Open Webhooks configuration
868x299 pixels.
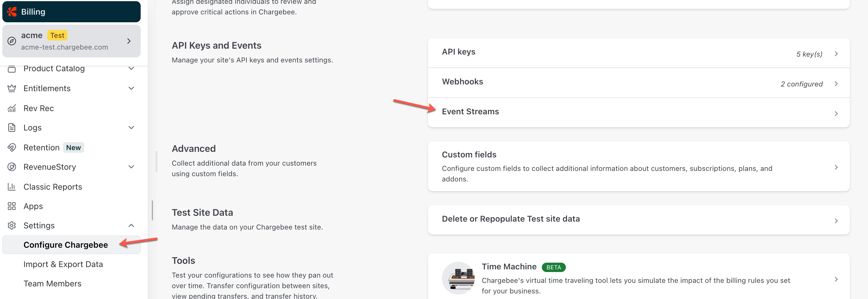638,83
